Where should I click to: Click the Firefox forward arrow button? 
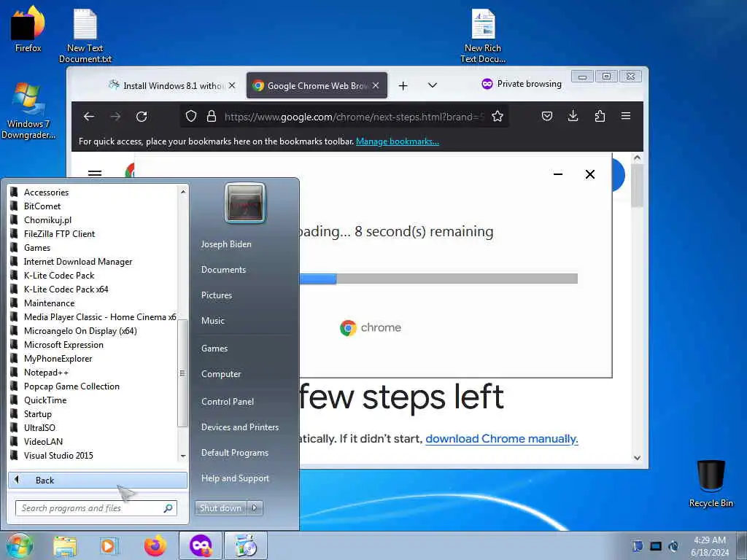115,117
